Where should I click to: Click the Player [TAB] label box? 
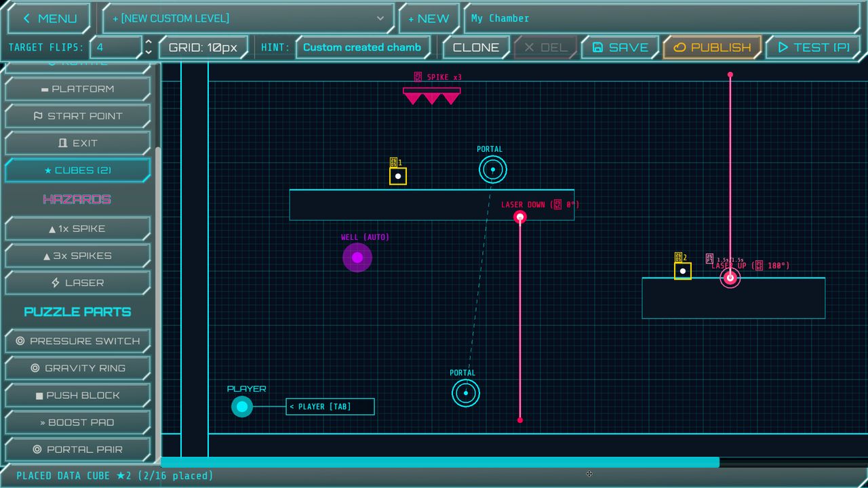330,407
